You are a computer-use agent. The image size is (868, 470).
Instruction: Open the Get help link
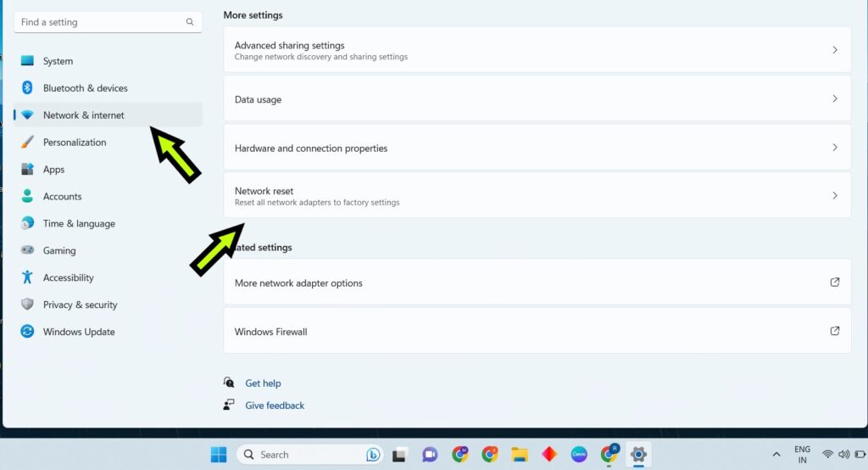pyautogui.click(x=263, y=383)
